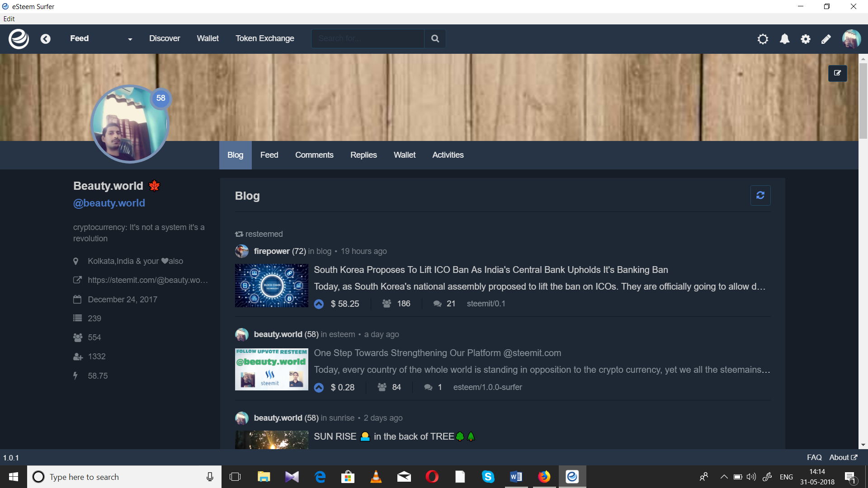The height and width of the screenshot is (488, 868).
Task: Click the calendar join date icon
Action: tap(77, 300)
